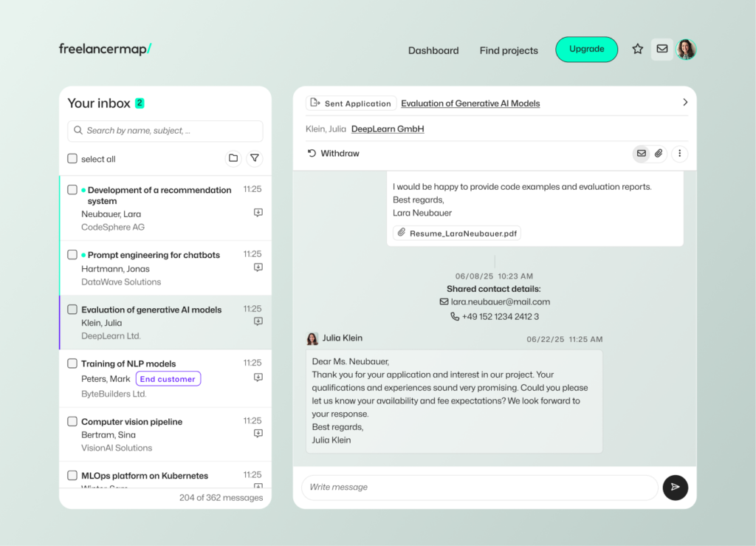The width and height of the screenshot is (756, 546).
Task: Go to Dashboard in top navigation
Action: (433, 51)
